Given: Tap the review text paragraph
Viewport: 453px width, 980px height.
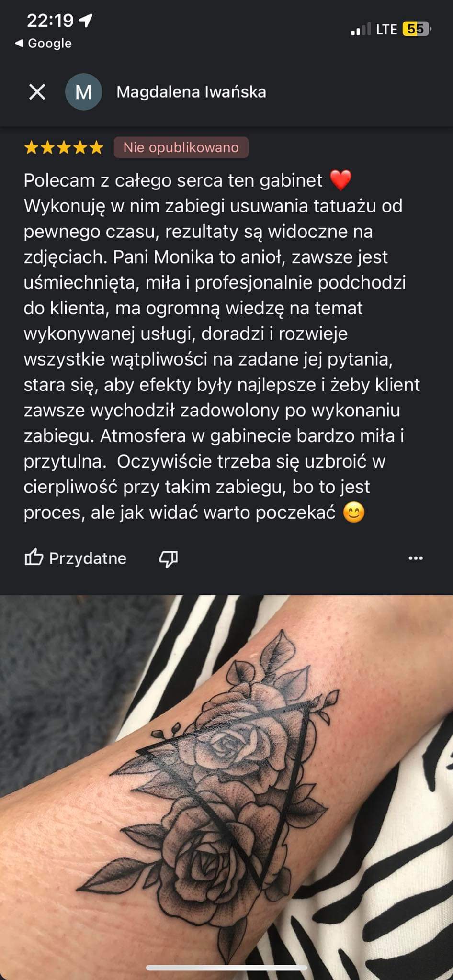Looking at the screenshot, I should point(222,346).
